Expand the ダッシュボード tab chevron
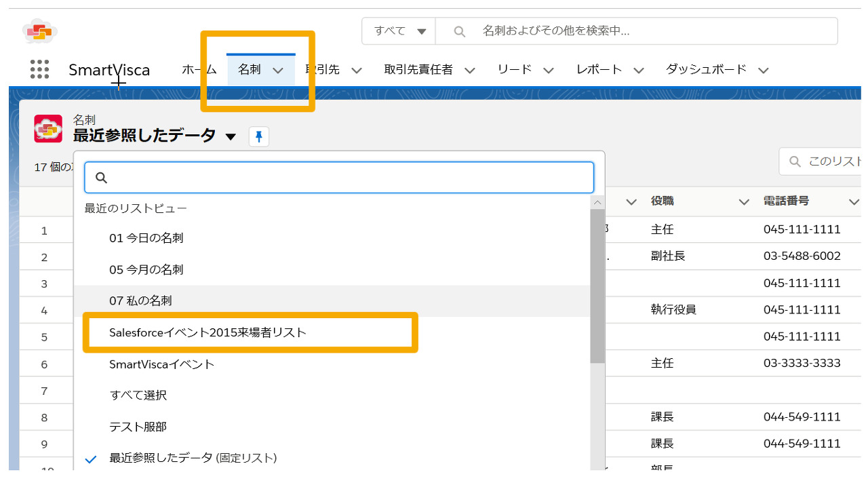 click(764, 70)
